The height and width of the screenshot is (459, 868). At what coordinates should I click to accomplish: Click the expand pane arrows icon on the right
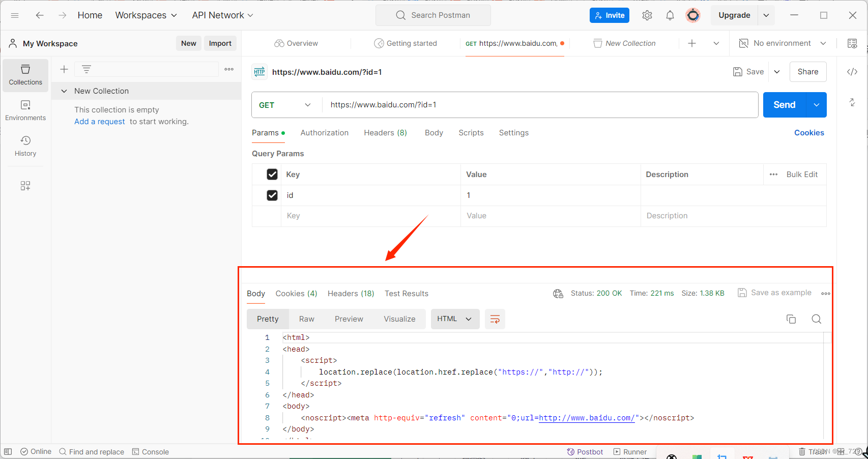pyautogui.click(x=852, y=102)
